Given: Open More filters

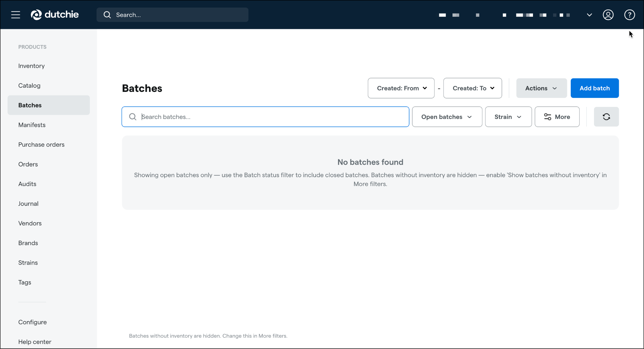Looking at the screenshot, I should click(x=557, y=117).
